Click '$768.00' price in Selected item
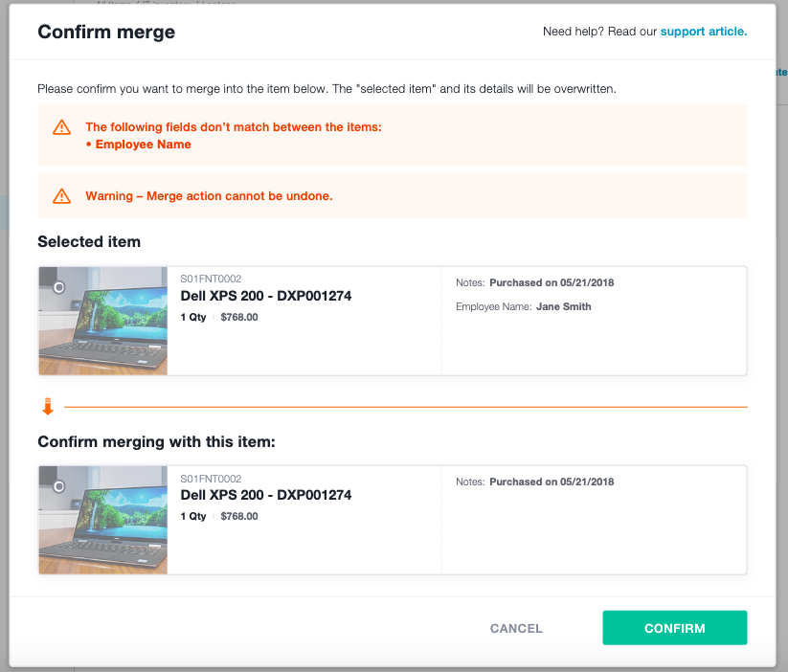Screen dimensions: 788x672 tap(239, 317)
